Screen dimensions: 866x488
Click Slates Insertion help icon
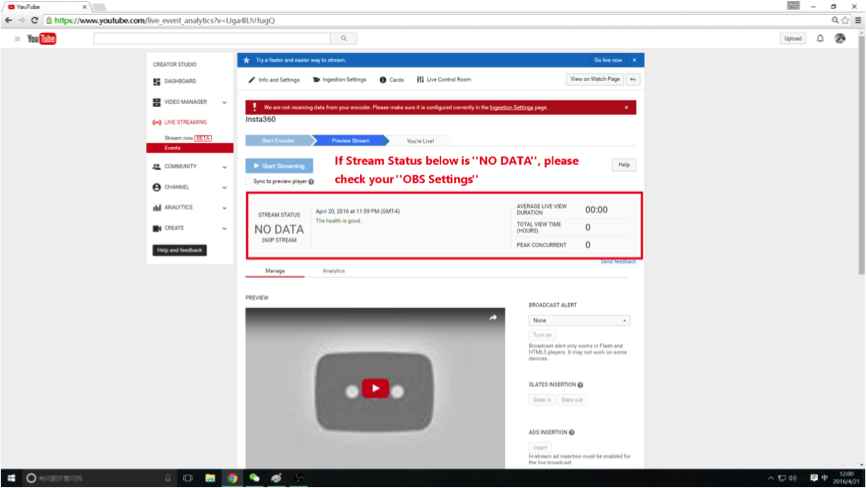(580, 385)
